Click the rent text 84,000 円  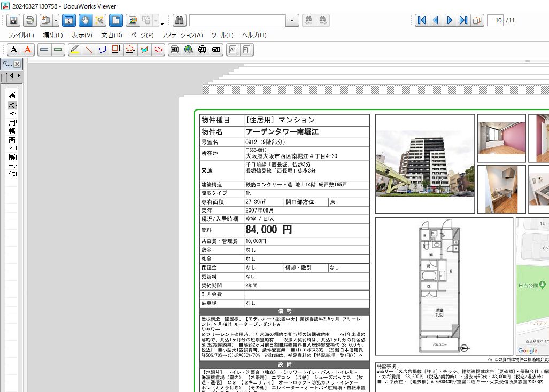tap(268, 230)
